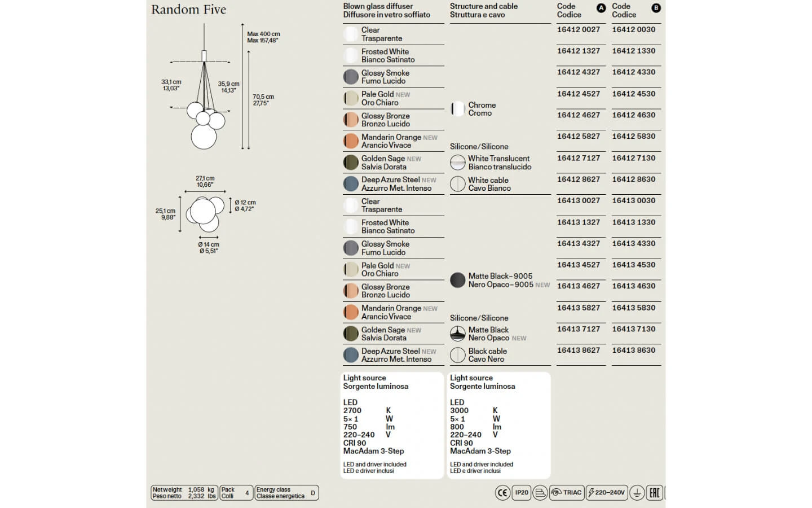Click the circled A code column marker
This screenshot has width=812, height=508.
click(x=601, y=8)
